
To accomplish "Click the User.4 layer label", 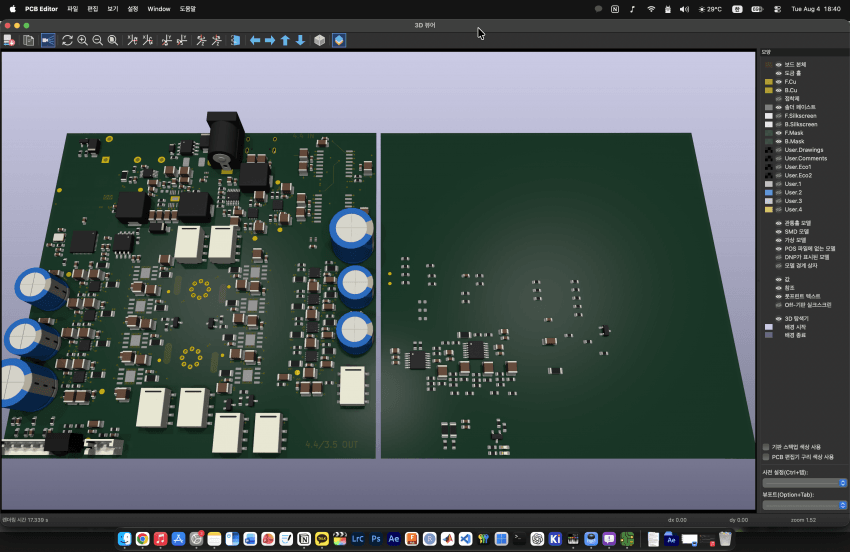I will pos(793,209).
